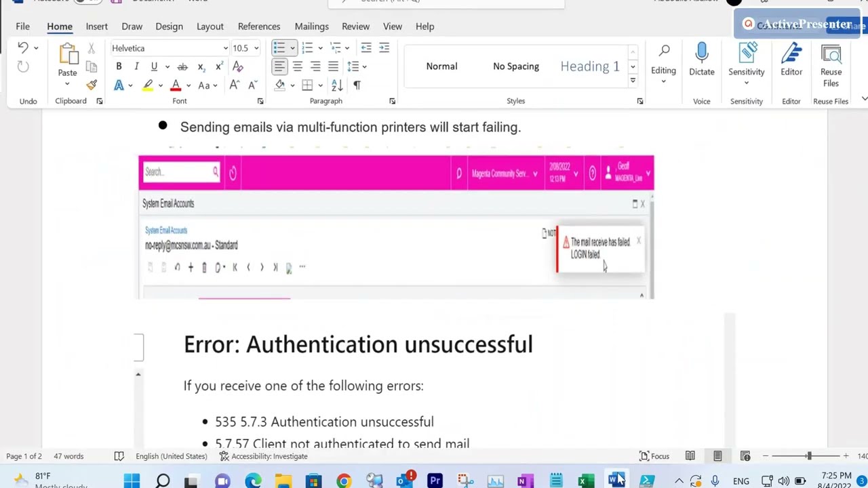Apply yellow text highlight color
The width and height of the screenshot is (868, 488).
pyautogui.click(x=148, y=85)
